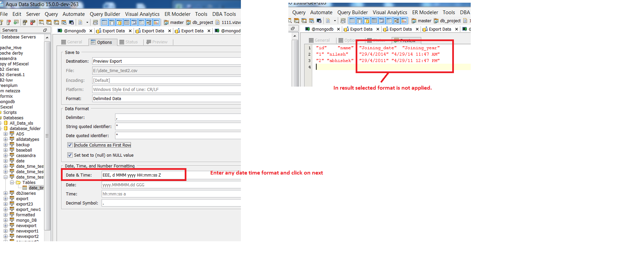Toggle Include Columns as First Row checkbox

(x=70, y=145)
